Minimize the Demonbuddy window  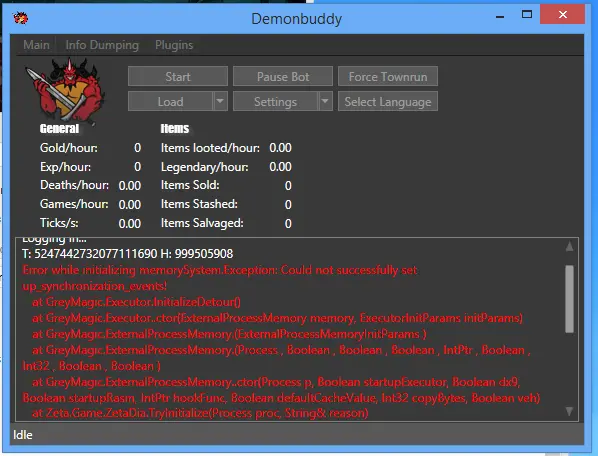500,15
